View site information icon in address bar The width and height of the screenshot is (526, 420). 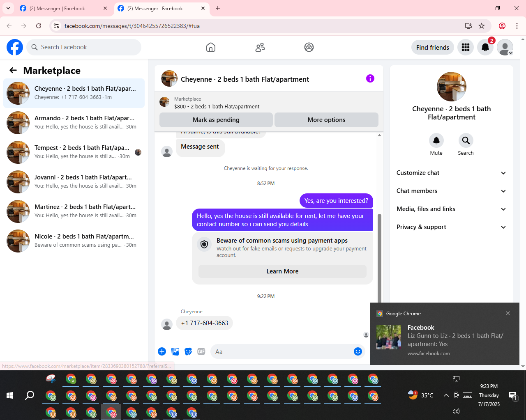[57, 26]
